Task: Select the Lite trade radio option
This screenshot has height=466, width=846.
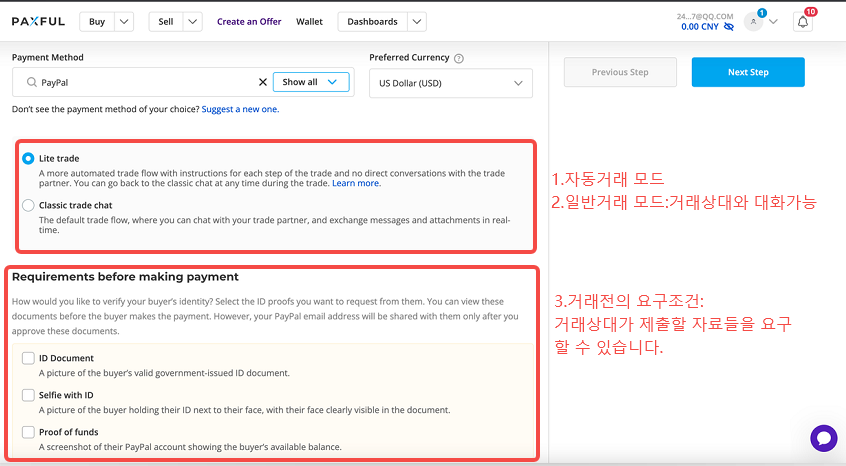Action: tap(28, 159)
